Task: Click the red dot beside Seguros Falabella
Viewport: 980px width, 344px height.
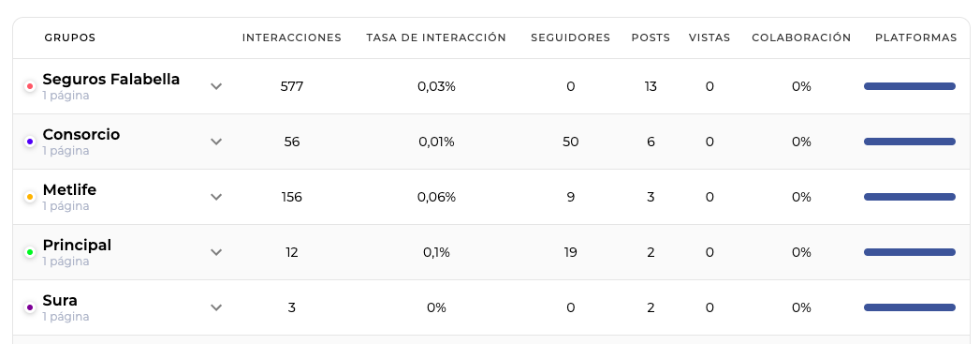Action: 29,86
